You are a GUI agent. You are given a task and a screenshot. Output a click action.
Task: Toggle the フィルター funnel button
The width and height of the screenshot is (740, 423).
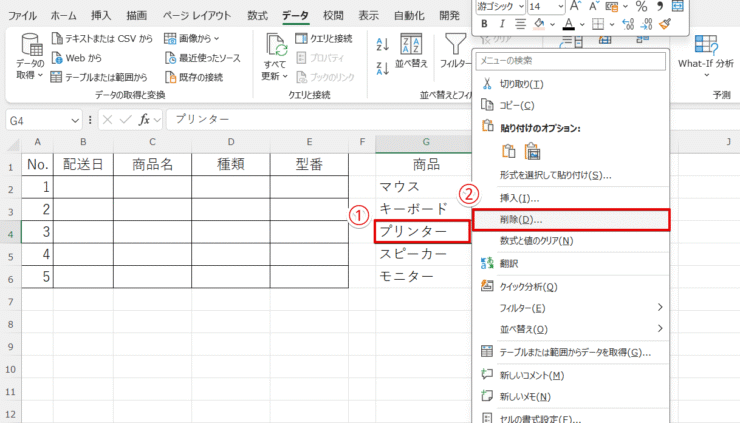click(455, 51)
